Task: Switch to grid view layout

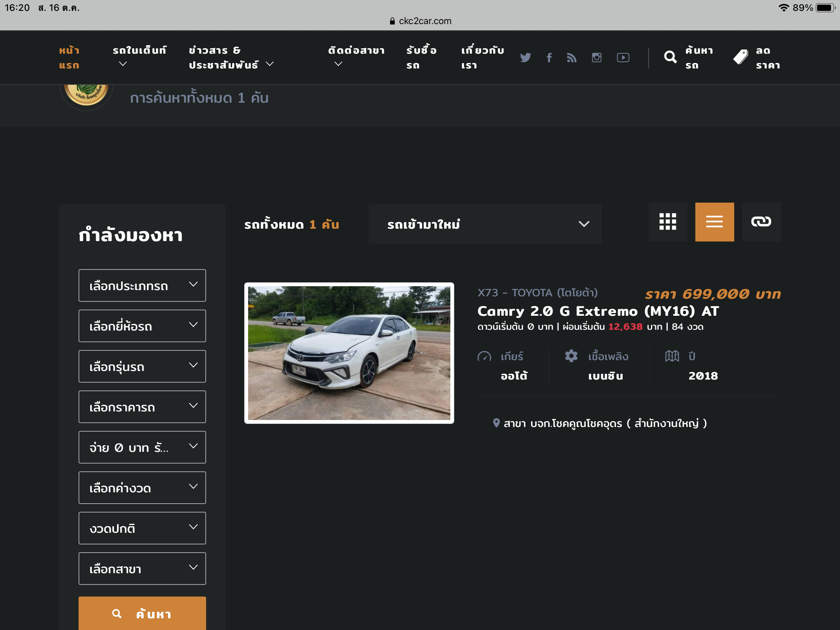Action: (668, 222)
